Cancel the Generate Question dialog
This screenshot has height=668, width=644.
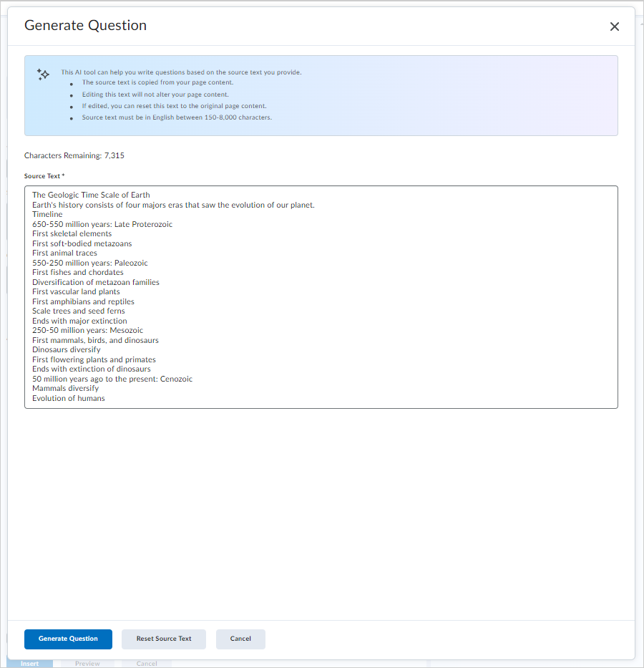click(x=240, y=639)
